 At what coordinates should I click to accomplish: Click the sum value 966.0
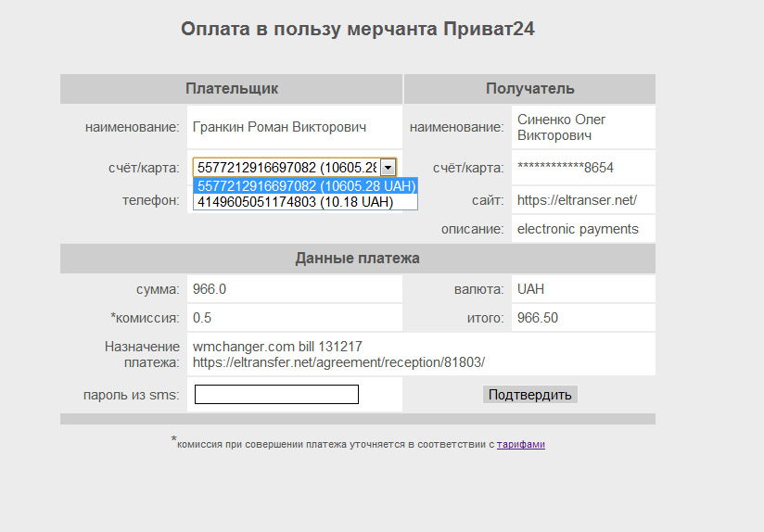point(209,289)
